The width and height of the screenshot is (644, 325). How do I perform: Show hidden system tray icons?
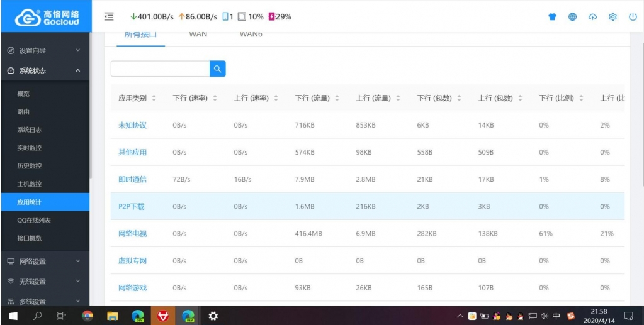(x=460, y=316)
